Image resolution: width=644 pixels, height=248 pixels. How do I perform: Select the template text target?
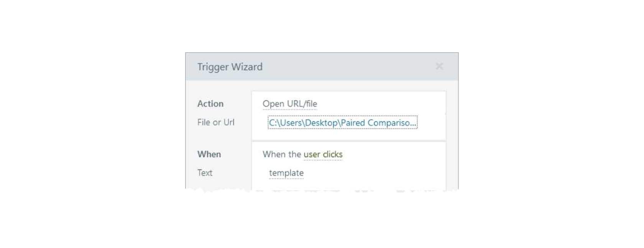[x=286, y=173]
